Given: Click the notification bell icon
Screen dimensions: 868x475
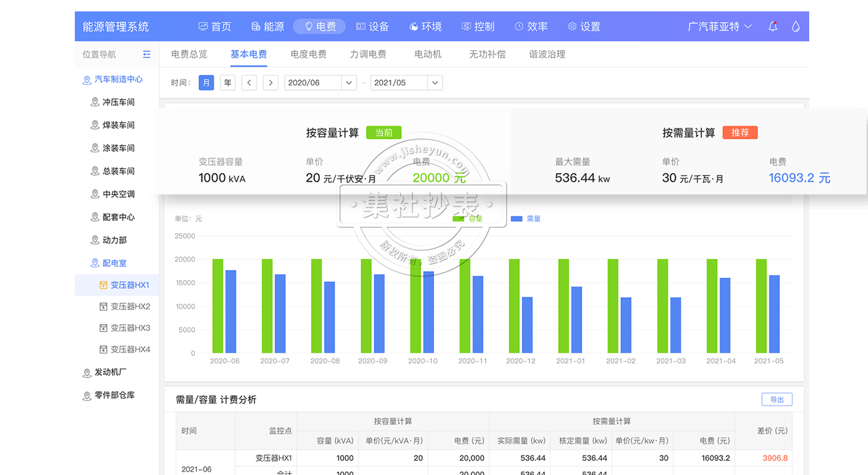Looking at the screenshot, I should coord(773,27).
